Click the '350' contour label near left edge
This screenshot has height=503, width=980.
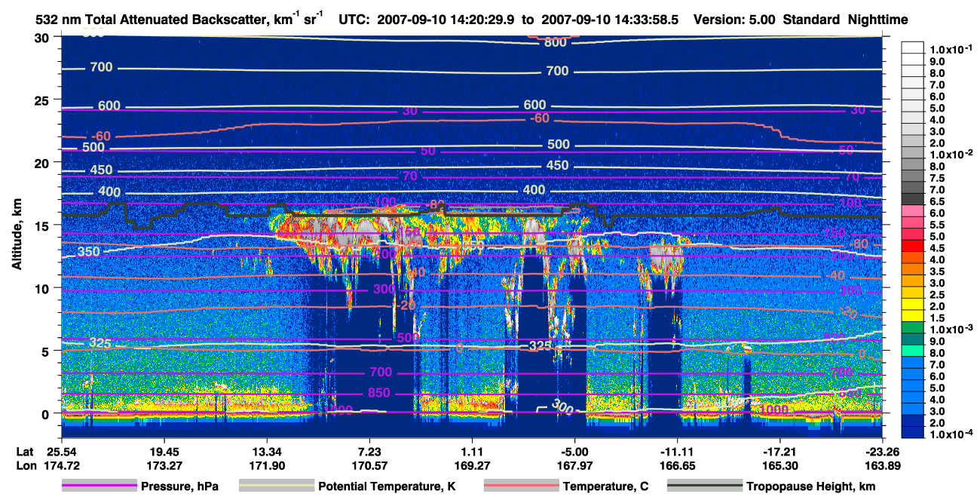tap(89, 251)
